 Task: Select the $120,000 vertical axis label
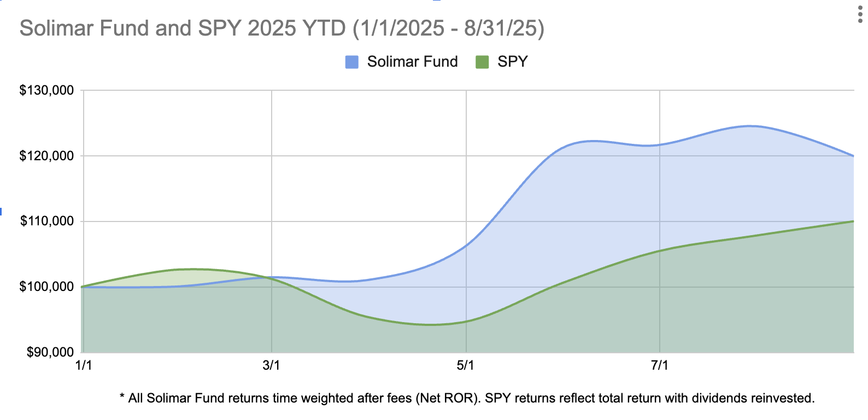click(46, 156)
